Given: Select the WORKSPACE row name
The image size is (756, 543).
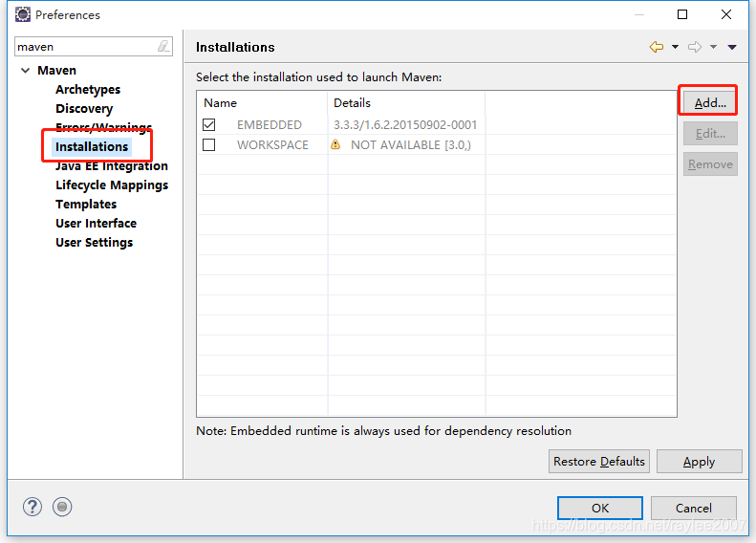Looking at the screenshot, I should tap(272, 144).
